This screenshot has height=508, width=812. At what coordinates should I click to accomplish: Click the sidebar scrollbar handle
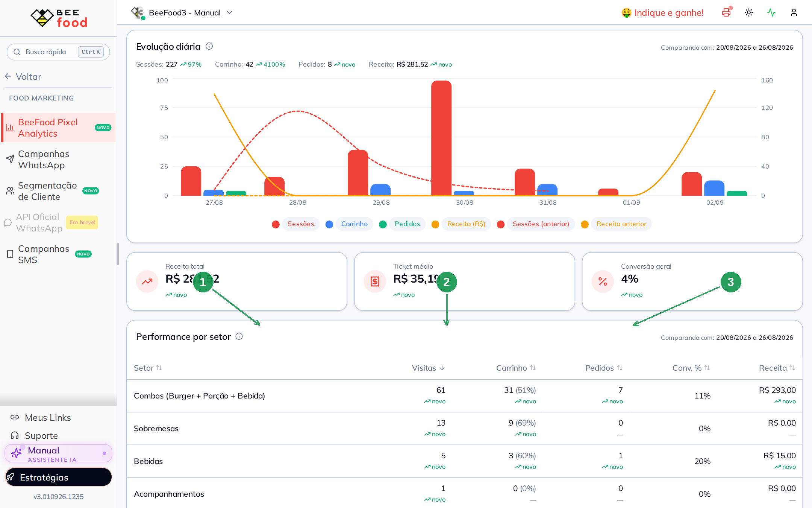point(118,254)
